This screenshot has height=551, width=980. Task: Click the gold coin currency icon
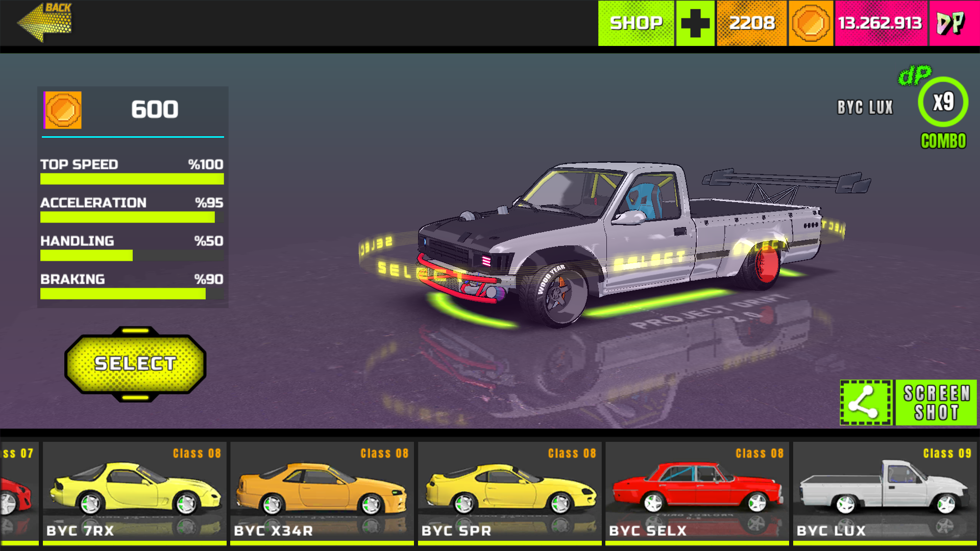pos(811,23)
